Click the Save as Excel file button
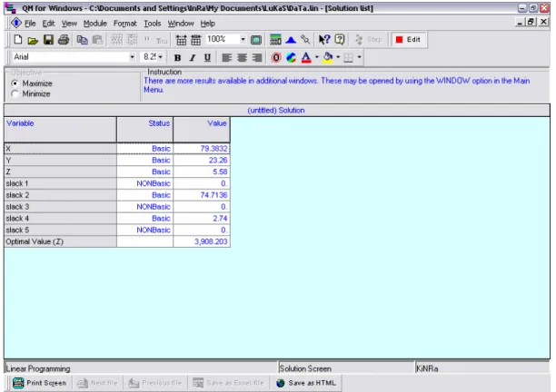 point(228,383)
